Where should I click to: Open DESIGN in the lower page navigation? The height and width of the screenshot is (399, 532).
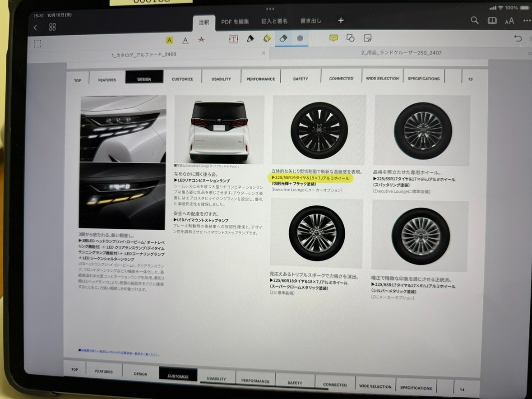pyautogui.click(x=140, y=374)
